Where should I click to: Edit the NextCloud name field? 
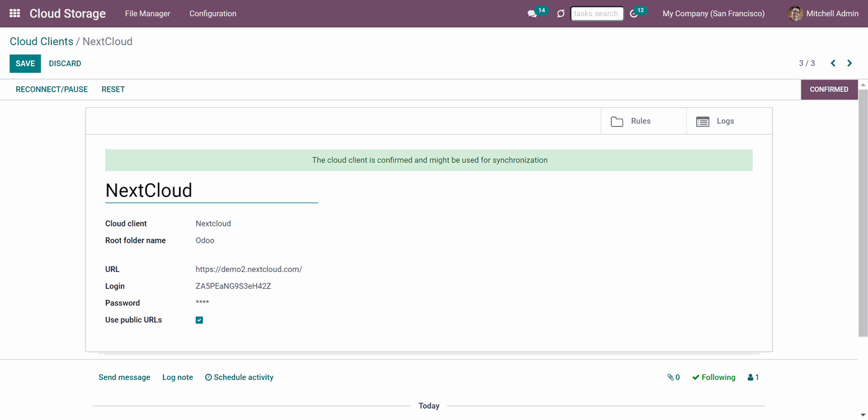[x=211, y=191]
